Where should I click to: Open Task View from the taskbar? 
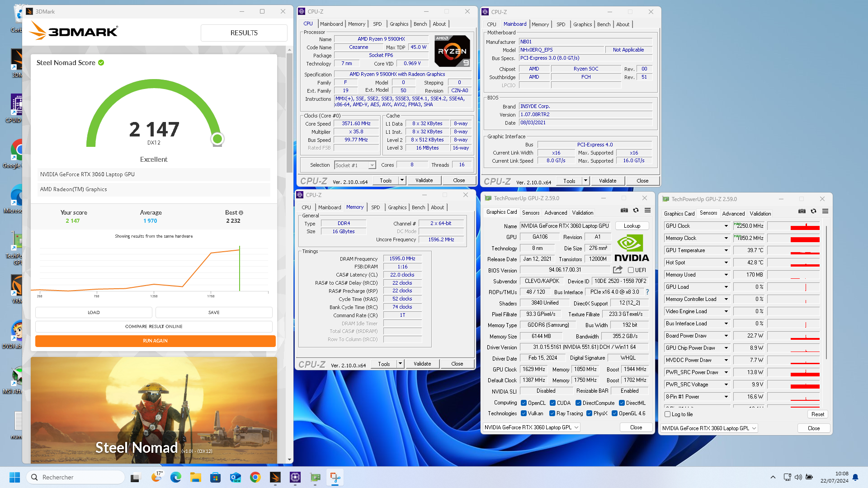tap(136, 477)
